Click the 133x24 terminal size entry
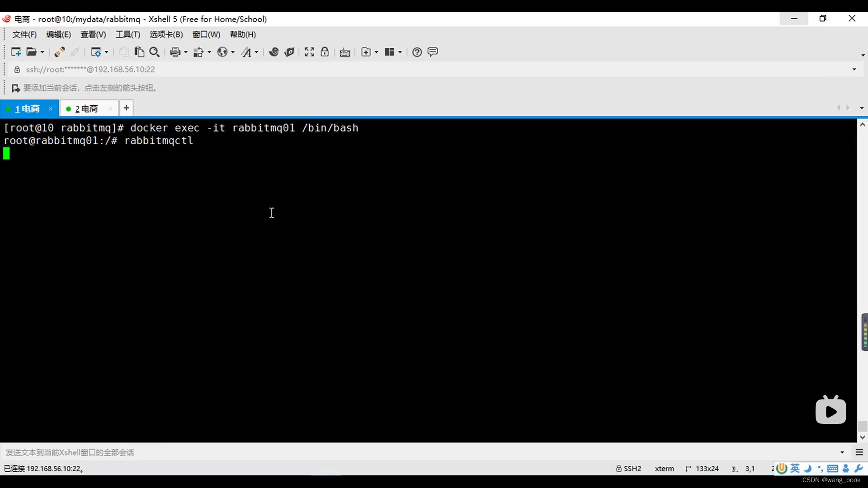This screenshot has width=868, height=488. [702, 469]
